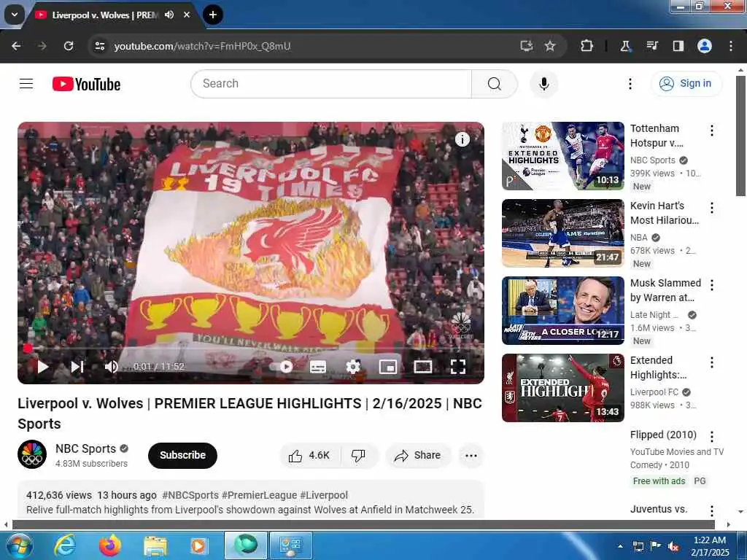Open Liverpool FC Extended Highlights thumbnail

tap(562, 388)
